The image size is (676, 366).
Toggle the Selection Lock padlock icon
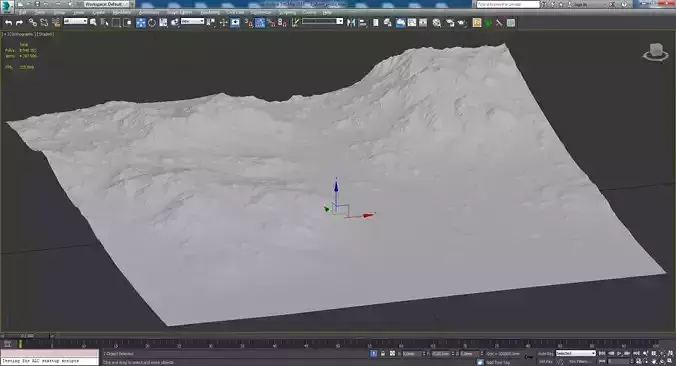coord(382,353)
